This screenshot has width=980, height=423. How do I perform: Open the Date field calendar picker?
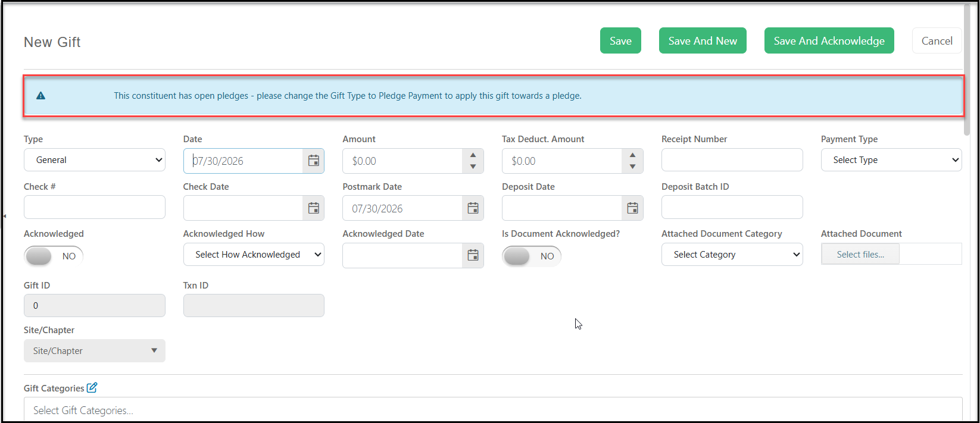313,161
